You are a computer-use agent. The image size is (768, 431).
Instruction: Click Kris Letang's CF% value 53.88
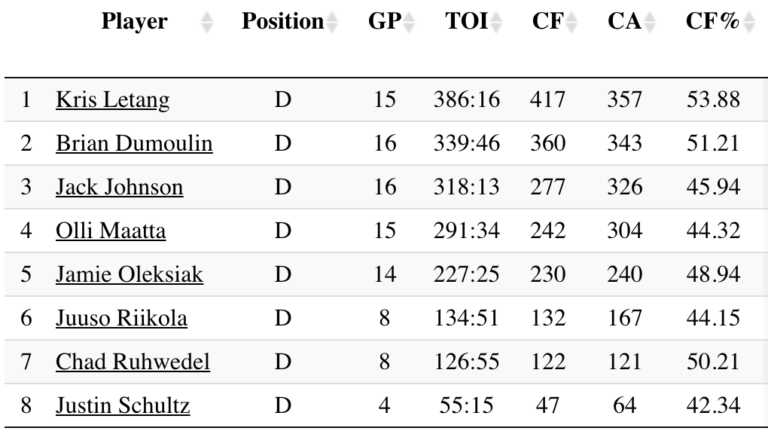713,100
